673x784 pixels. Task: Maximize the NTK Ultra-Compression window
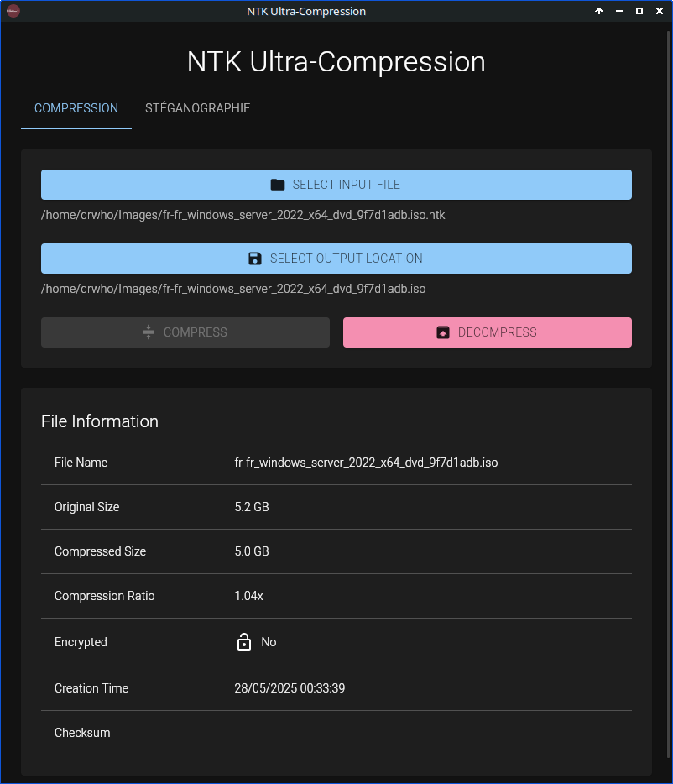pos(639,11)
